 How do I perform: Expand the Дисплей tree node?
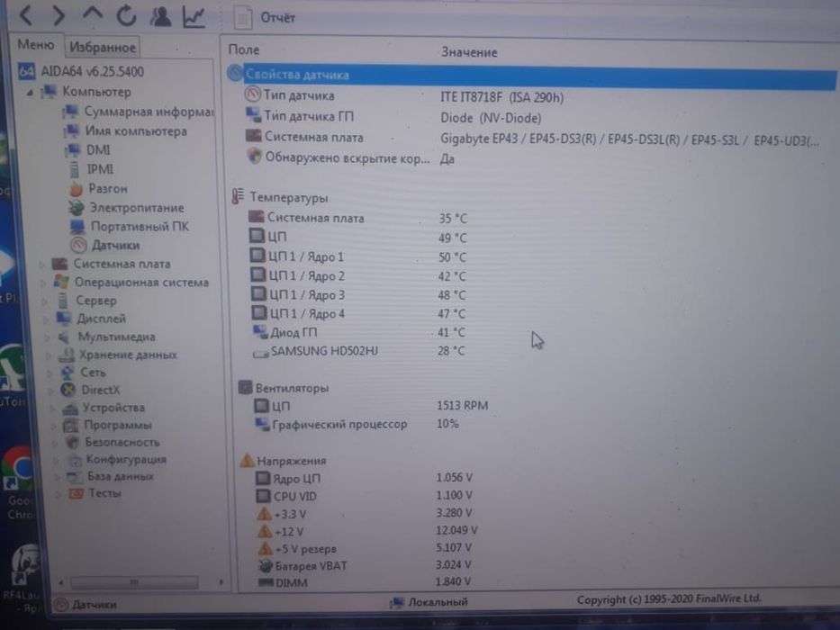click(46, 319)
